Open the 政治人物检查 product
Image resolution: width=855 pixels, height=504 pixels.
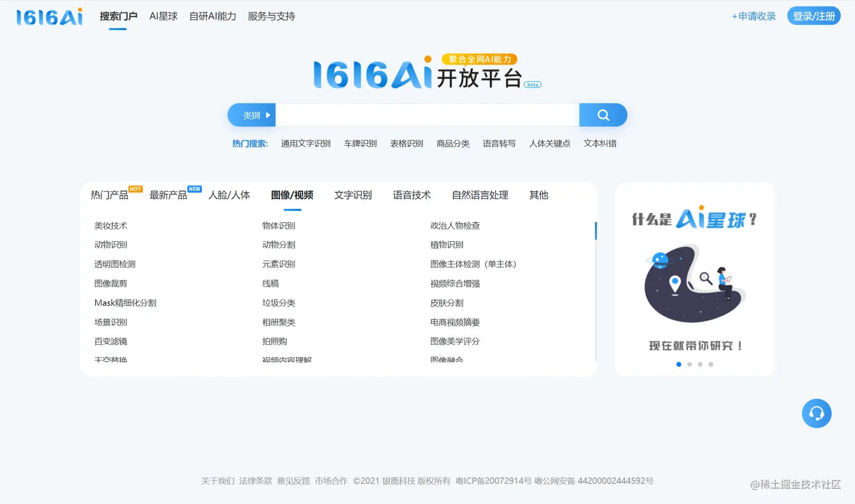455,225
